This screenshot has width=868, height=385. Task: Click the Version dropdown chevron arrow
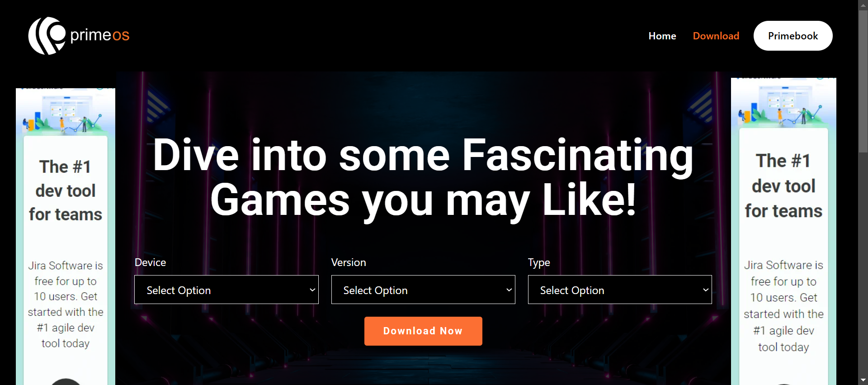coord(509,290)
